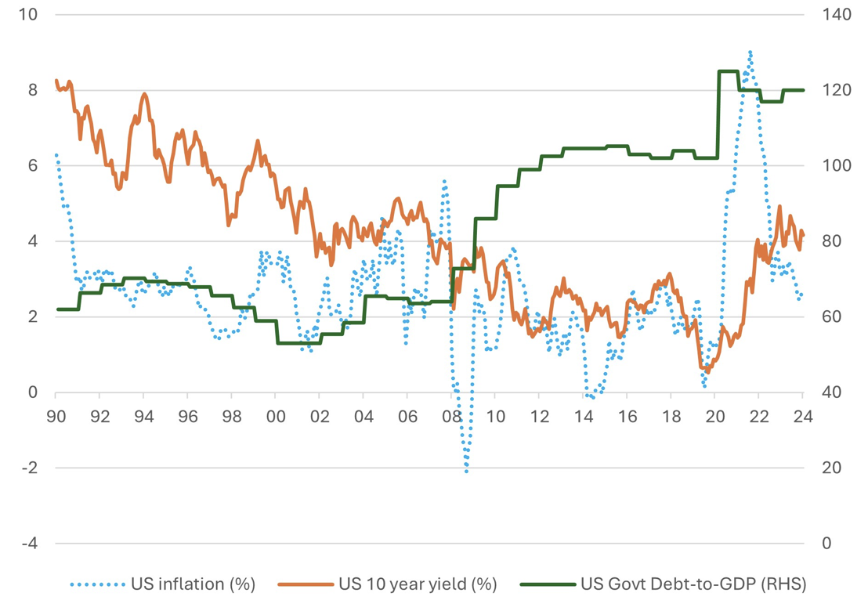Click the "90" x-axis year label
The height and width of the screenshot is (611, 868).
coord(56,416)
